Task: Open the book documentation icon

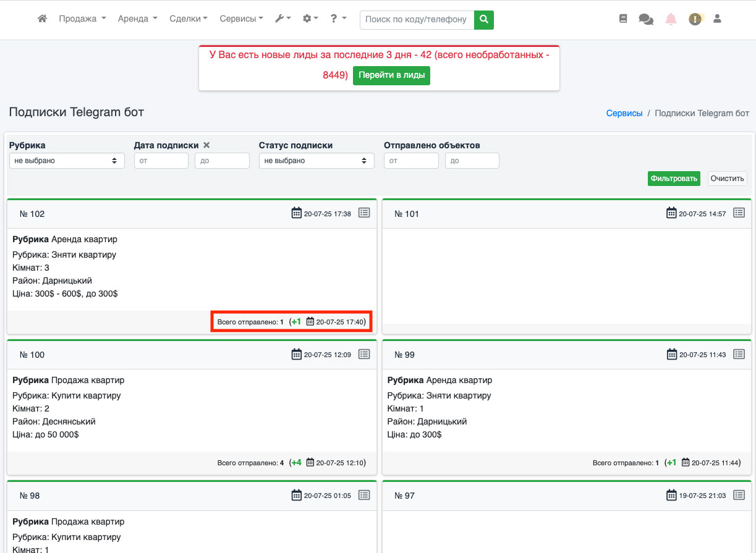Action: [623, 19]
